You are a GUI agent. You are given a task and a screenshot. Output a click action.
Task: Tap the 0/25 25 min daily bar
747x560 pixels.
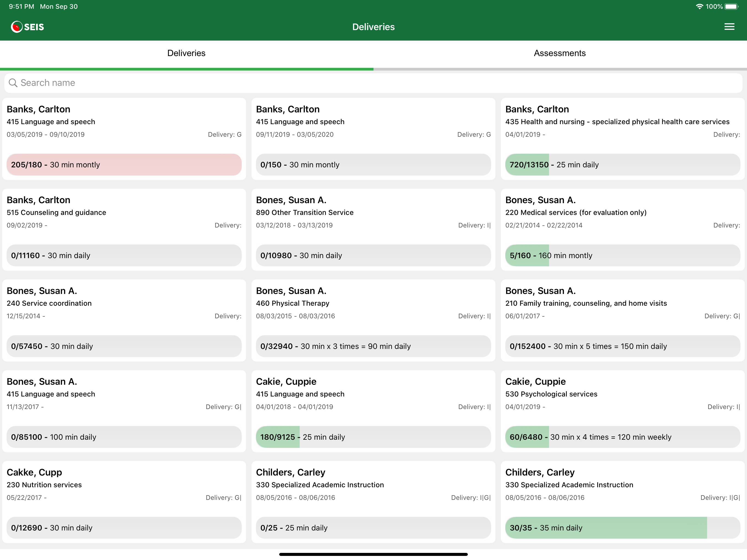[x=373, y=527]
